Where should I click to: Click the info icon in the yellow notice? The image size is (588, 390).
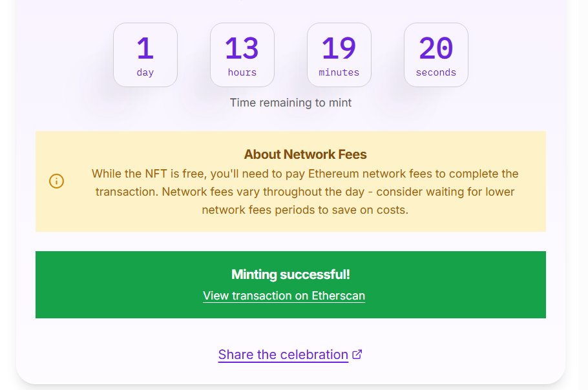57,181
